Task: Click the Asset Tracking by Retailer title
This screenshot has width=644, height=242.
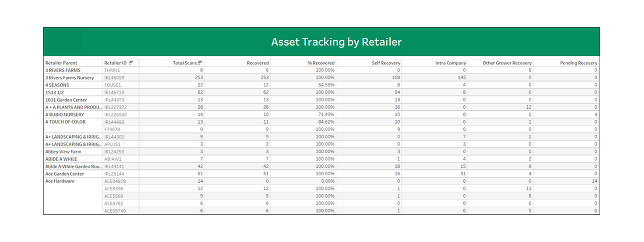Action: 336,42
